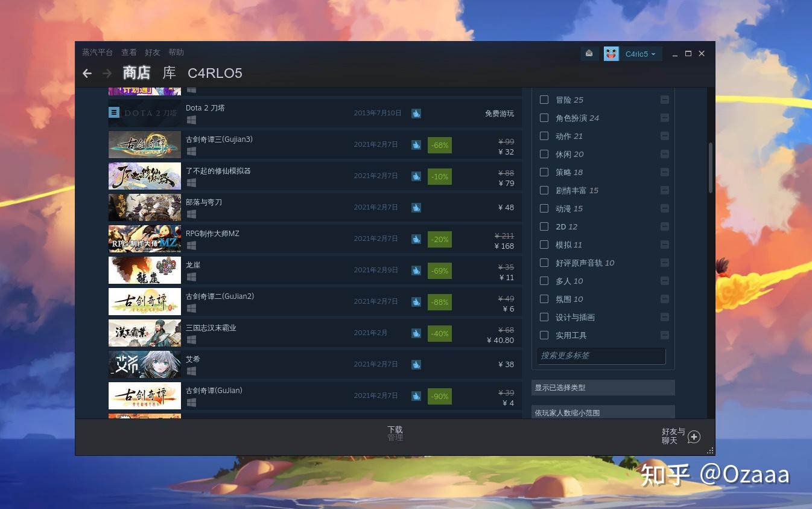Screen dimensions: 812x509
Task: Exclude the 角色扮演 tag with its minus icon
Action: click(664, 118)
